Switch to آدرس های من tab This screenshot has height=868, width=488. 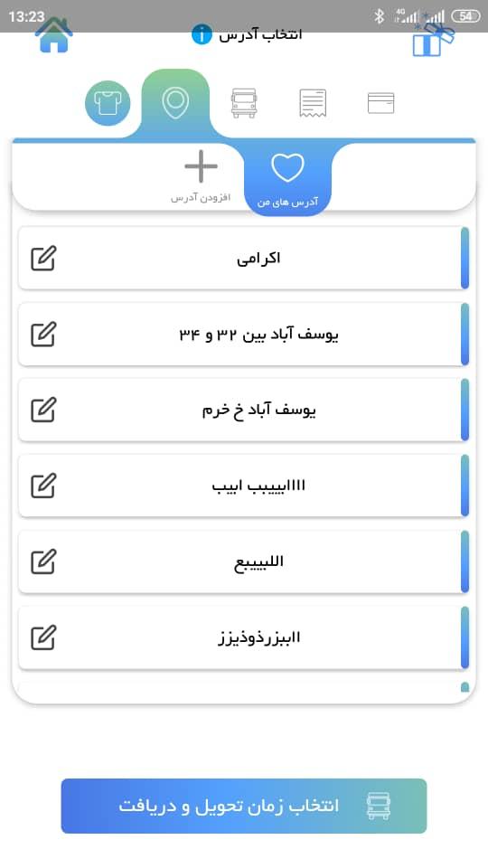[x=287, y=179]
